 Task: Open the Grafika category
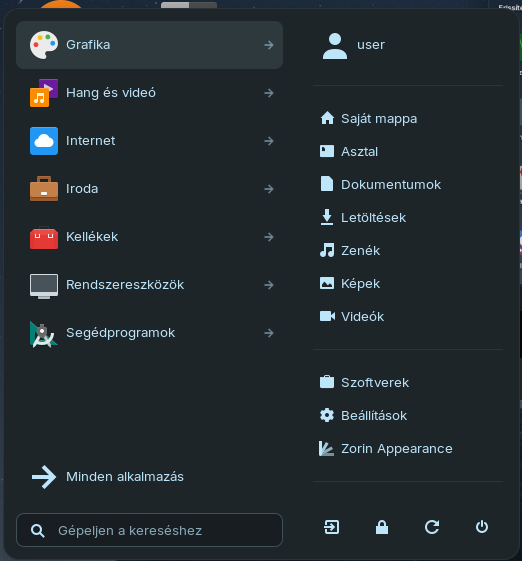(150, 45)
